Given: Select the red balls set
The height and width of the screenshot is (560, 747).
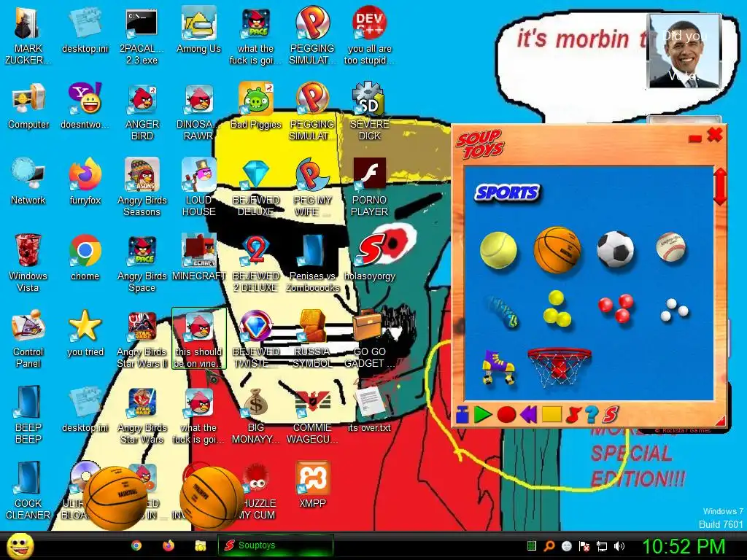Looking at the screenshot, I should click(616, 308).
